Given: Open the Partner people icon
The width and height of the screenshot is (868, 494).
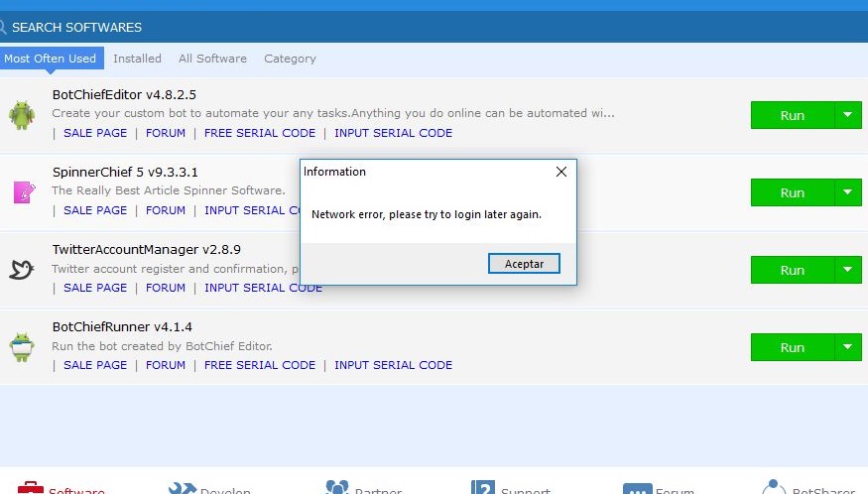Looking at the screenshot, I should pos(337,488).
